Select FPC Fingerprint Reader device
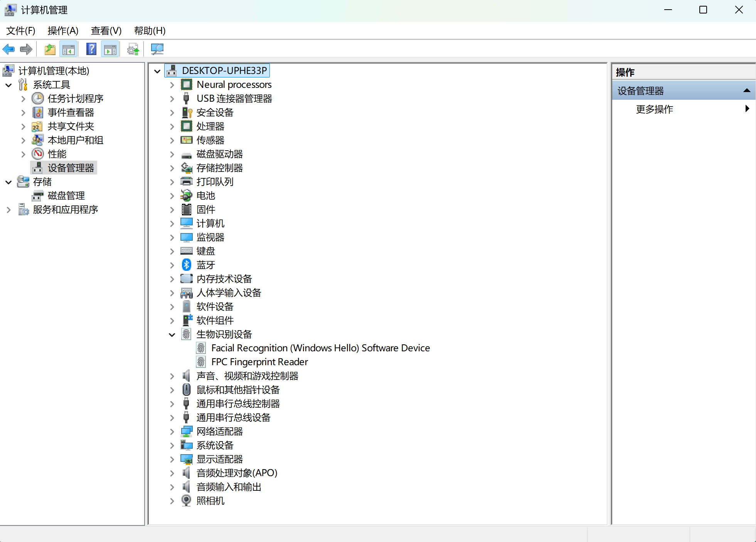Image resolution: width=756 pixels, height=542 pixels. (x=259, y=362)
